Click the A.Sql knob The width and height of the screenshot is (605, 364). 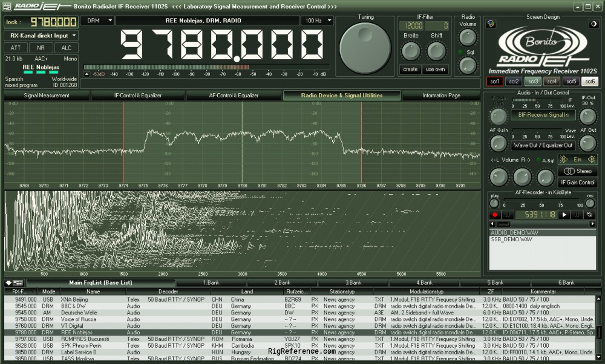(x=545, y=177)
